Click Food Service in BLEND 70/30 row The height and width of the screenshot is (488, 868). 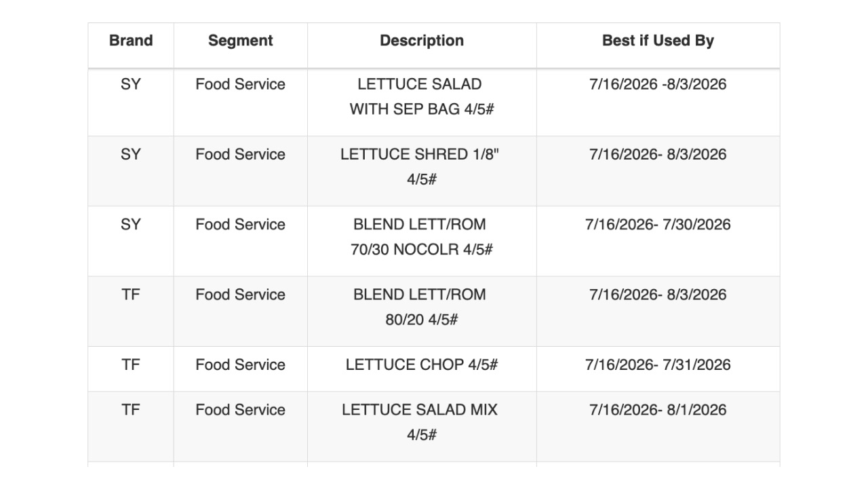(240, 225)
